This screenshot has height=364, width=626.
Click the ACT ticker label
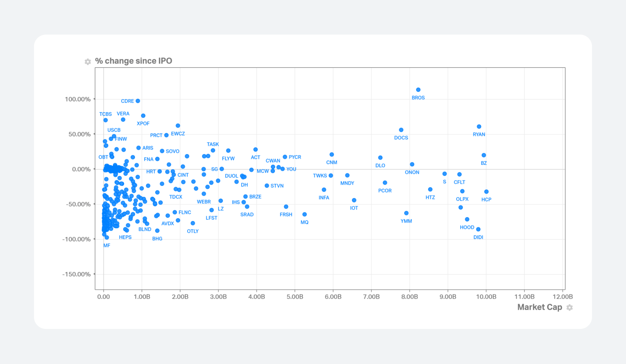(255, 157)
